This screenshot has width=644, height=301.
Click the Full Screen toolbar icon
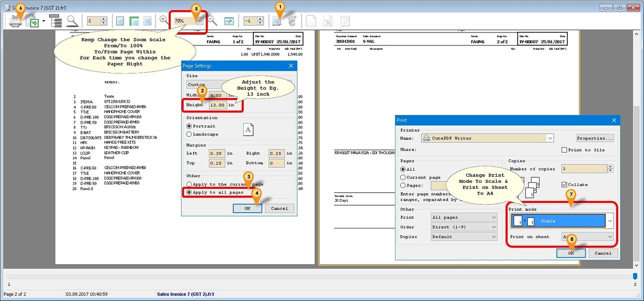(x=229, y=21)
